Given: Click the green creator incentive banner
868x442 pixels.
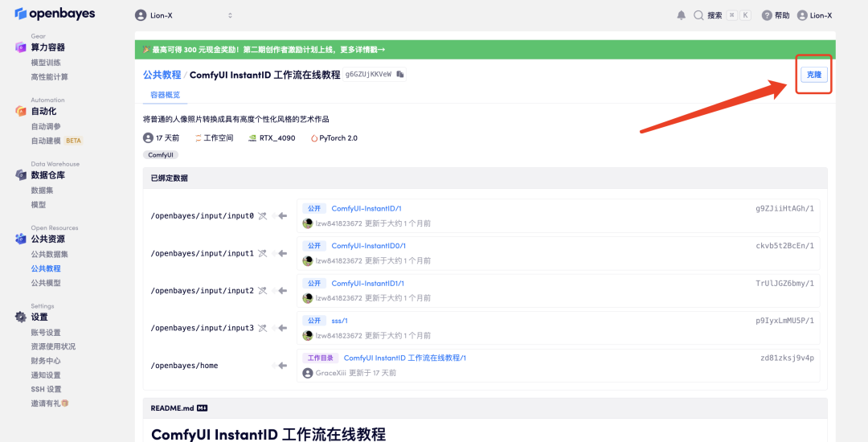Looking at the screenshot, I should pos(485,50).
